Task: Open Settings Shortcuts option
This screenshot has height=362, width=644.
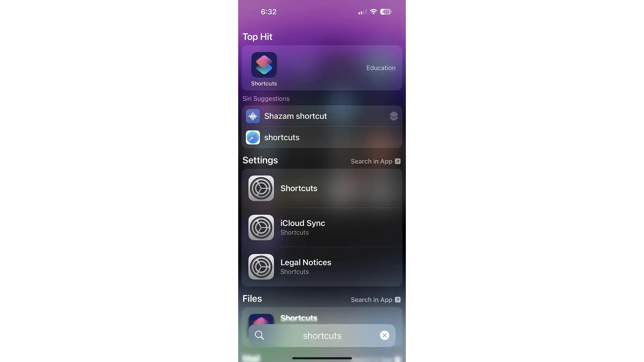Action: (322, 188)
